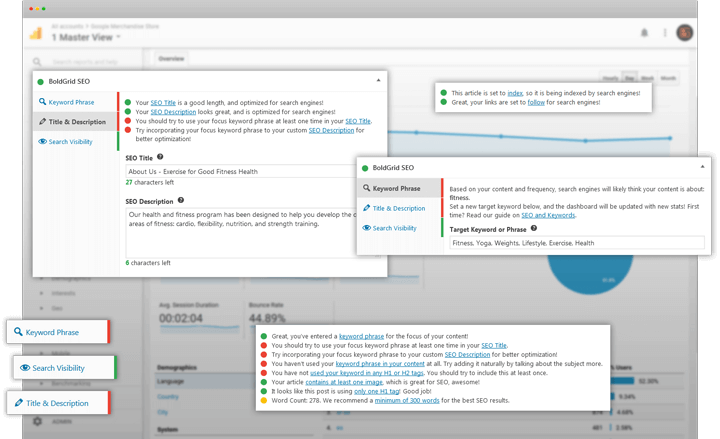Open the 'SEO and Keywords' guide link

pos(548,215)
